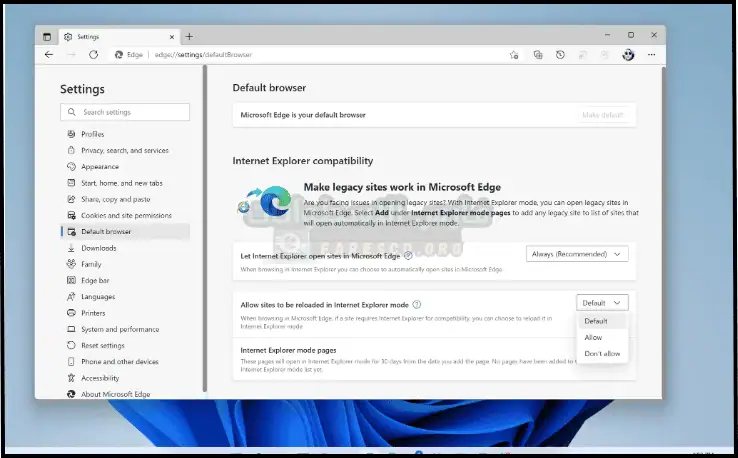Open a new tab with plus button
This screenshot has height=458, width=738.
(x=189, y=36)
